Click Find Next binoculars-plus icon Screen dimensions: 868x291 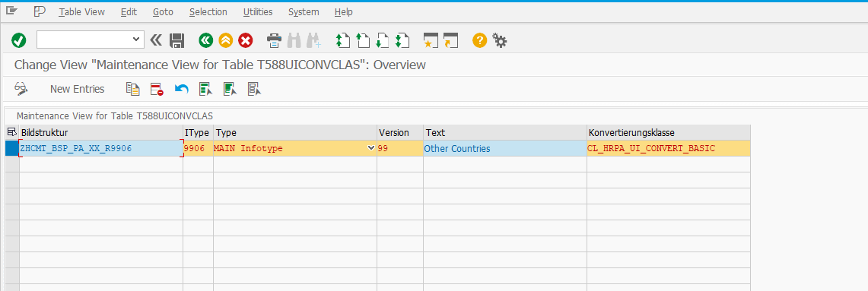coord(314,40)
